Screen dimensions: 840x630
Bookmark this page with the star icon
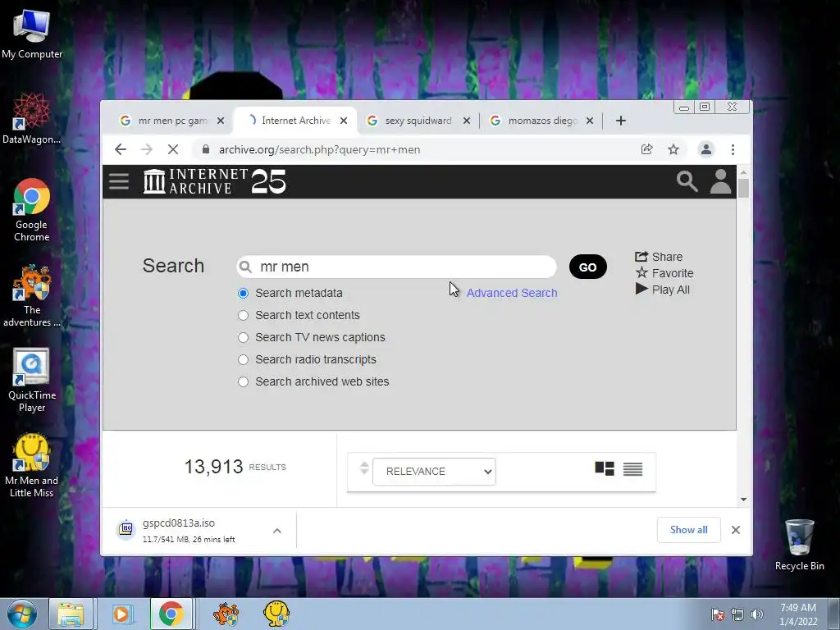click(673, 149)
